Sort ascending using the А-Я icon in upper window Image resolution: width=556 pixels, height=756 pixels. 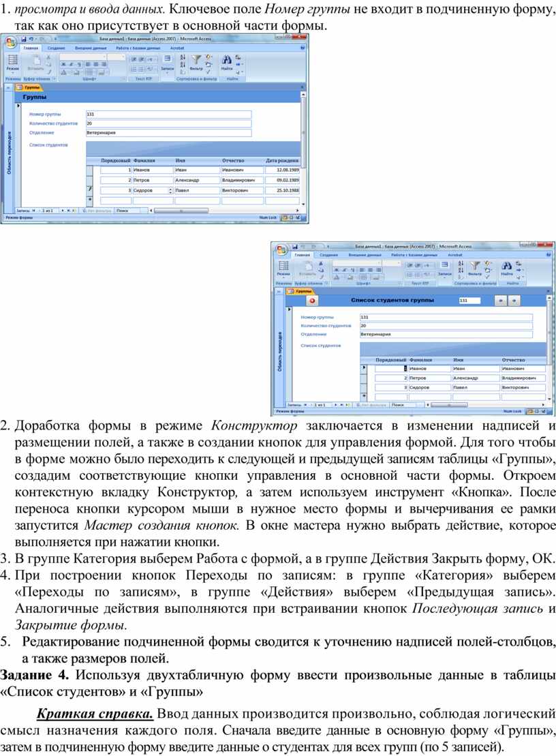point(183,57)
